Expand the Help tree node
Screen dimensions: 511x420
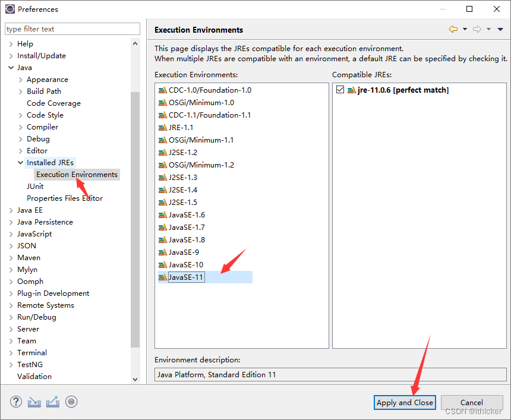pyautogui.click(x=11, y=44)
